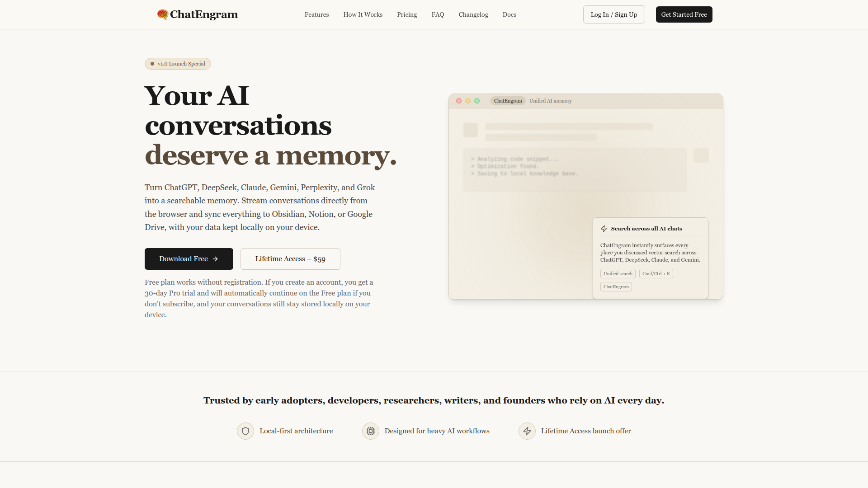Viewport: 868px width, 488px height.
Task: Click the ChatEngram wordmark in header
Action: coord(204,14)
